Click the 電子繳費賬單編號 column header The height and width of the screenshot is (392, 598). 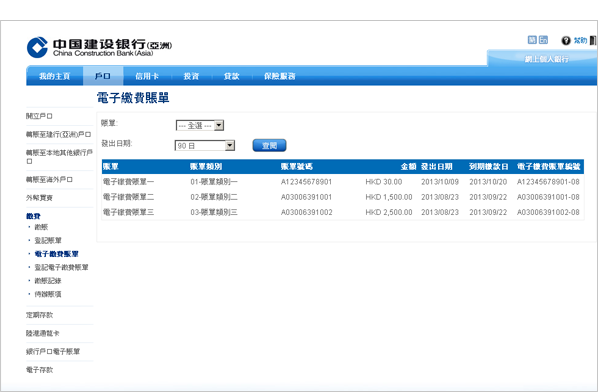pyautogui.click(x=548, y=167)
